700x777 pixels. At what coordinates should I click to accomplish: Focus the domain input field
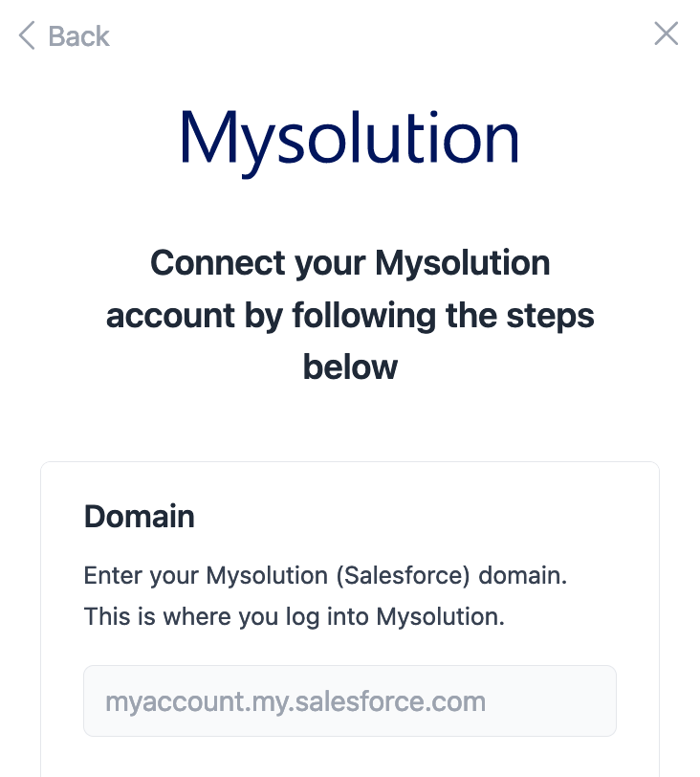click(350, 701)
